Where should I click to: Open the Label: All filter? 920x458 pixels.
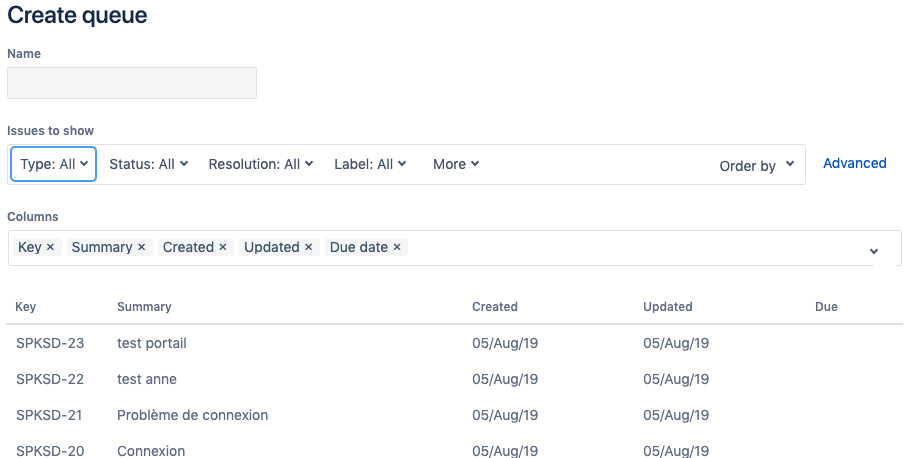370,164
